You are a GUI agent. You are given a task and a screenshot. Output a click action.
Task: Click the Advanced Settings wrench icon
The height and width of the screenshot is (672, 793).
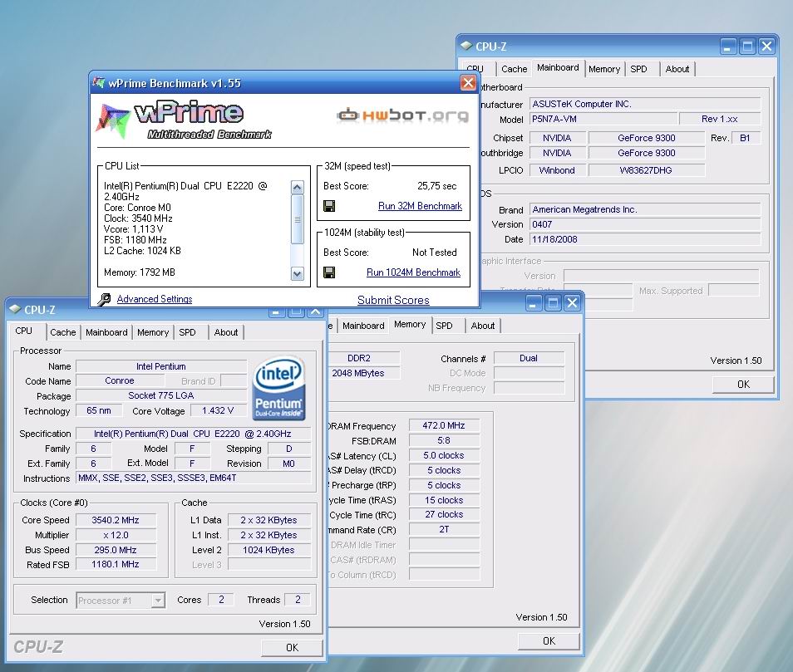click(104, 300)
